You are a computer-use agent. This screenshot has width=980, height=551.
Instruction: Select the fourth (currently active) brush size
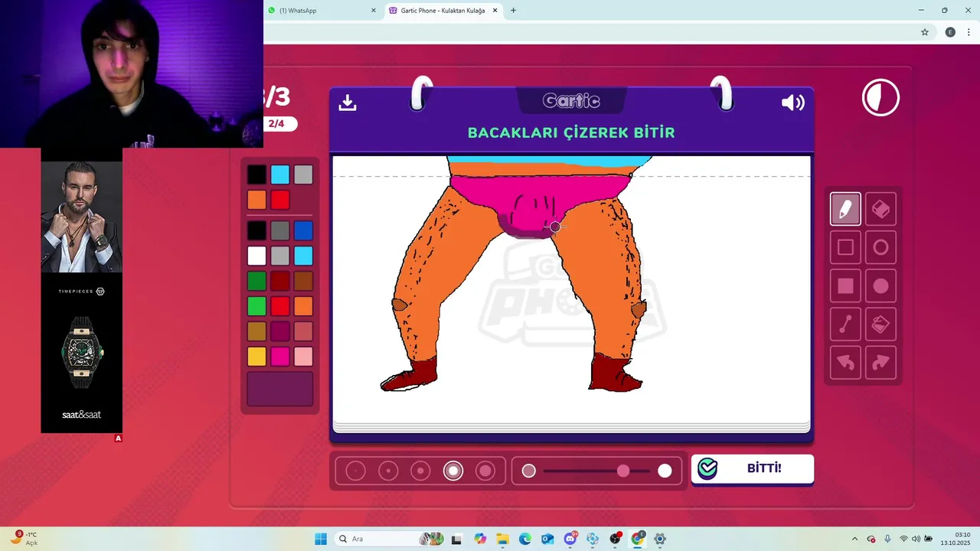[x=453, y=471]
